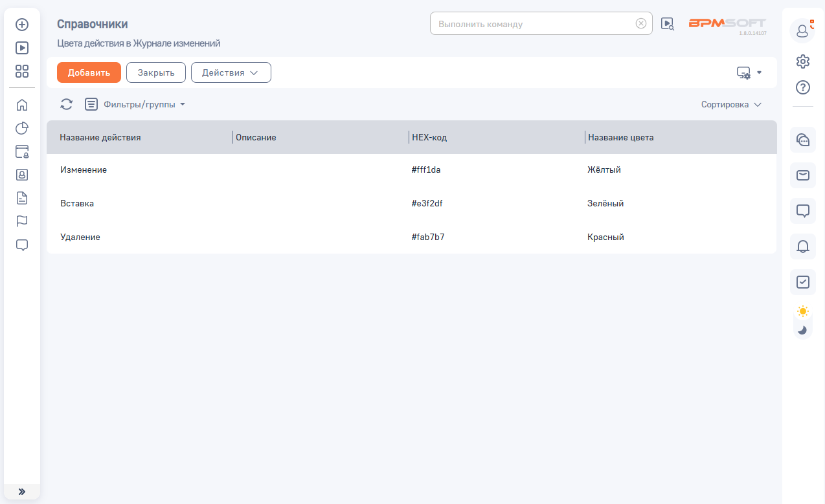Open the notifications bell icon

click(803, 247)
